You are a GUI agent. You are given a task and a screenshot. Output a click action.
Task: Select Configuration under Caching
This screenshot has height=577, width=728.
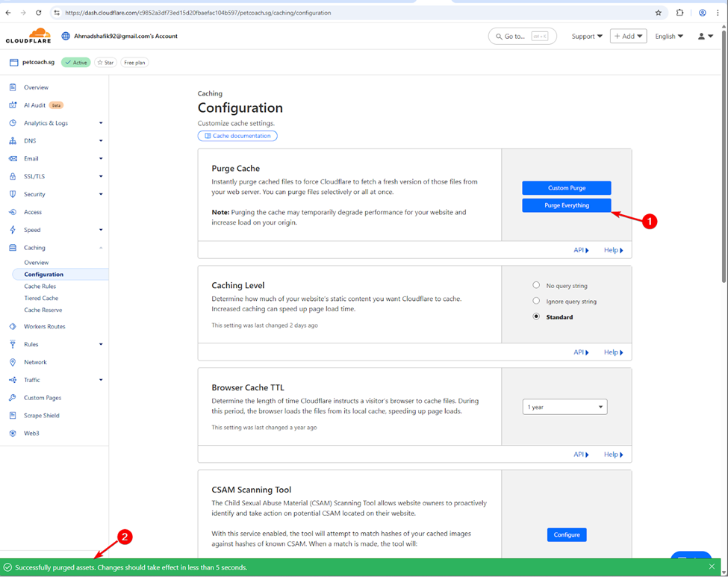(60, 275)
